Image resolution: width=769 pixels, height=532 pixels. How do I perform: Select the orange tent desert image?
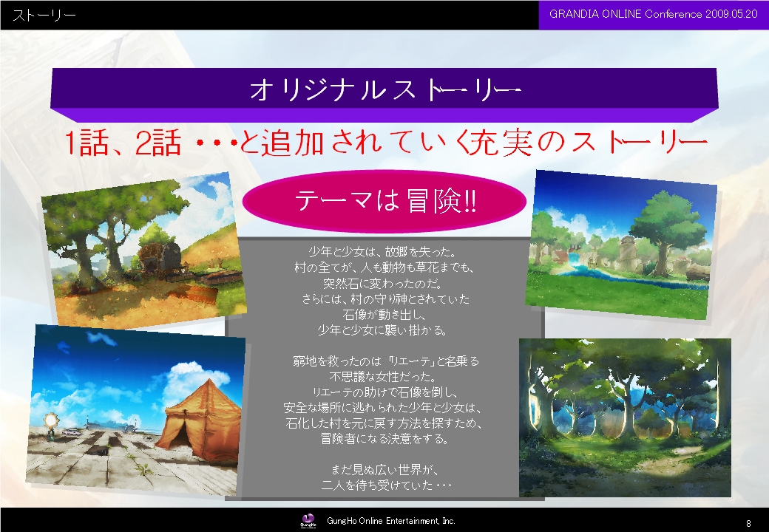[135, 409]
